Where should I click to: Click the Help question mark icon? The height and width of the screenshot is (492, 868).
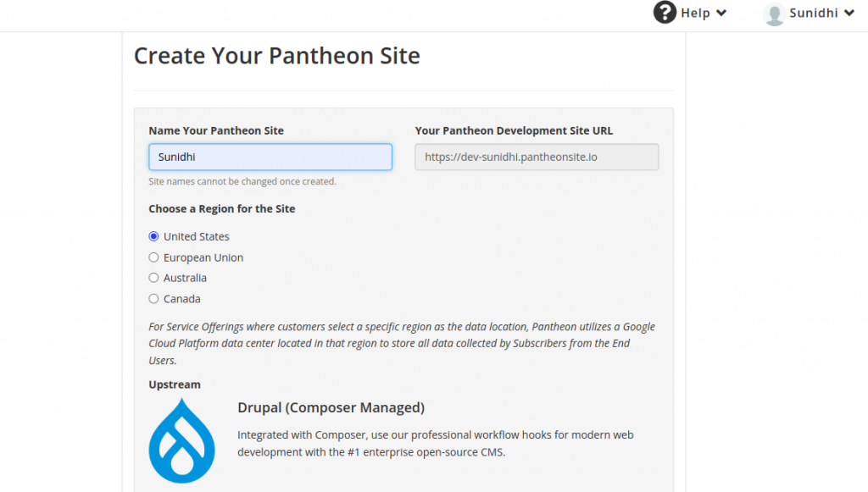(664, 13)
